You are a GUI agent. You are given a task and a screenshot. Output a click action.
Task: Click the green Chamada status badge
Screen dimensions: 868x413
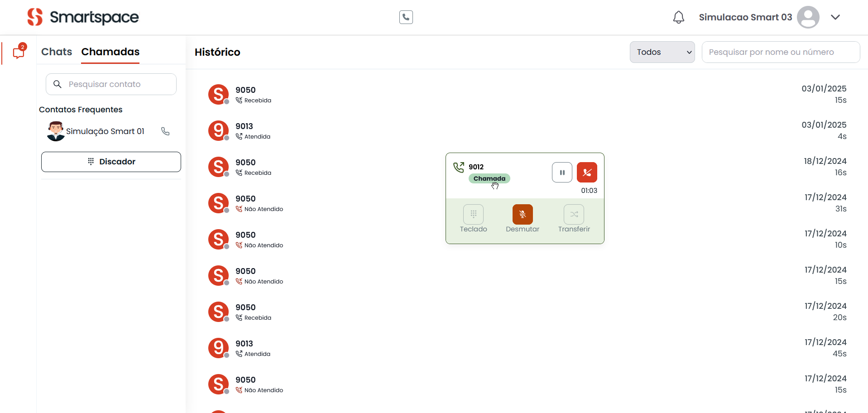[x=489, y=178]
